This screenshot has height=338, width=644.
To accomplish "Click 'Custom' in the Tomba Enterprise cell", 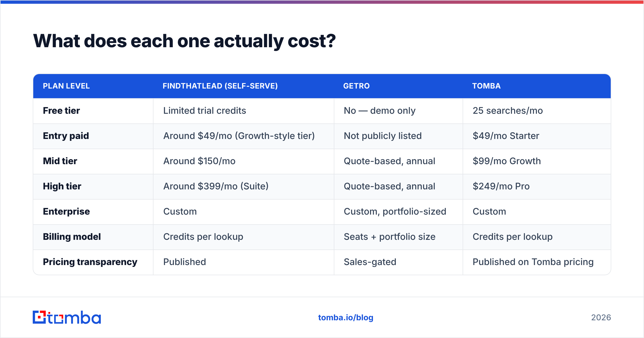I will tap(489, 211).
